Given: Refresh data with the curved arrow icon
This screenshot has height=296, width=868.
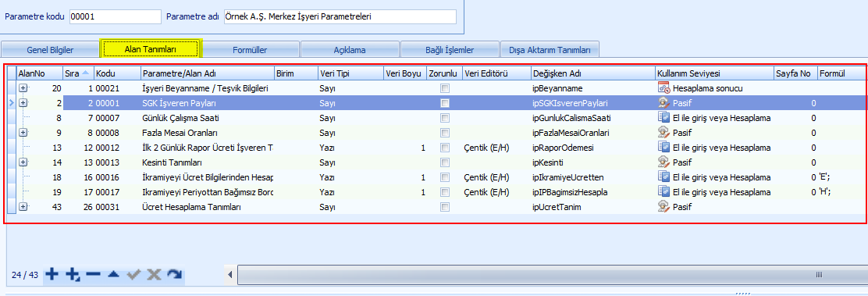Looking at the screenshot, I should coord(174,274).
